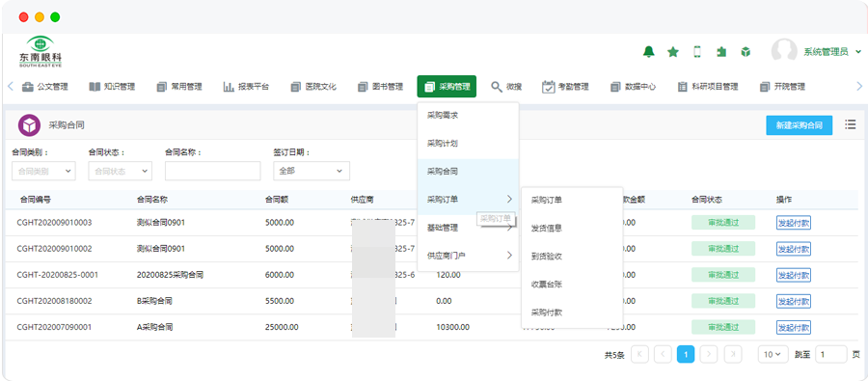Viewport: 868px width, 381px height.
Task: Click the 合同名称 input field
Action: pyautogui.click(x=212, y=171)
